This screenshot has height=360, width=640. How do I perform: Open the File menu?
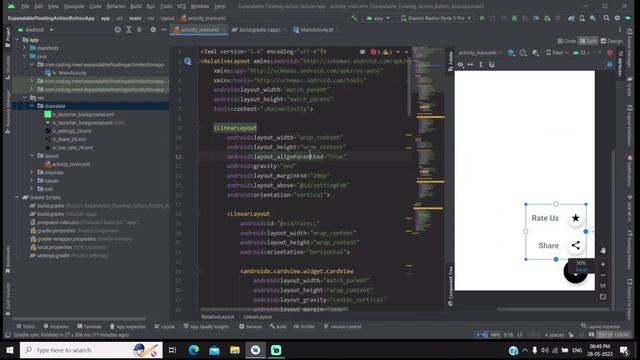25,6
